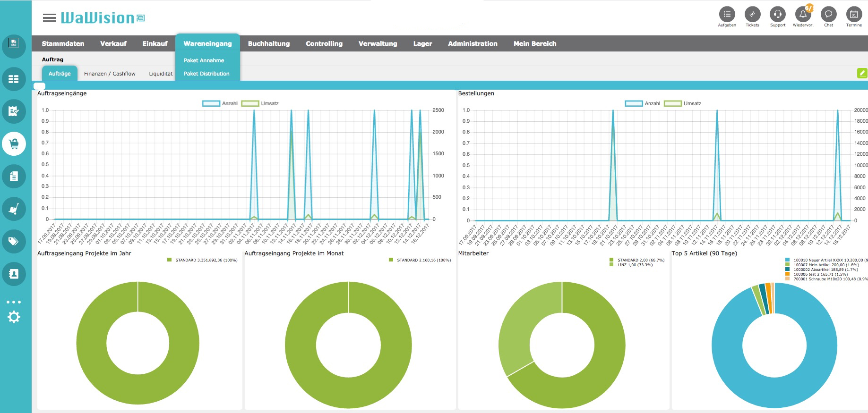Expand the Lager menu
This screenshot has width=868, height=413.
pyautogui.click(x=422, y=43)
